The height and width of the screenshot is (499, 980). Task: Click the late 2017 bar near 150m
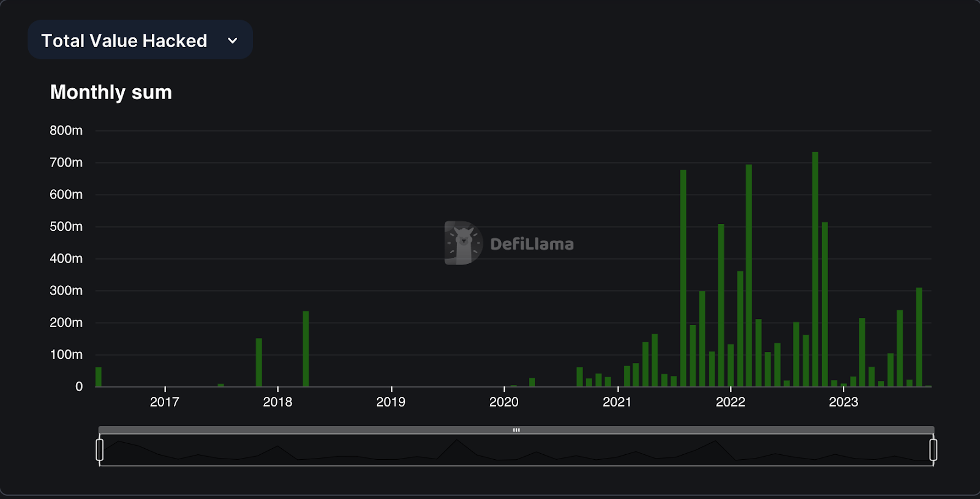point(259,362)
